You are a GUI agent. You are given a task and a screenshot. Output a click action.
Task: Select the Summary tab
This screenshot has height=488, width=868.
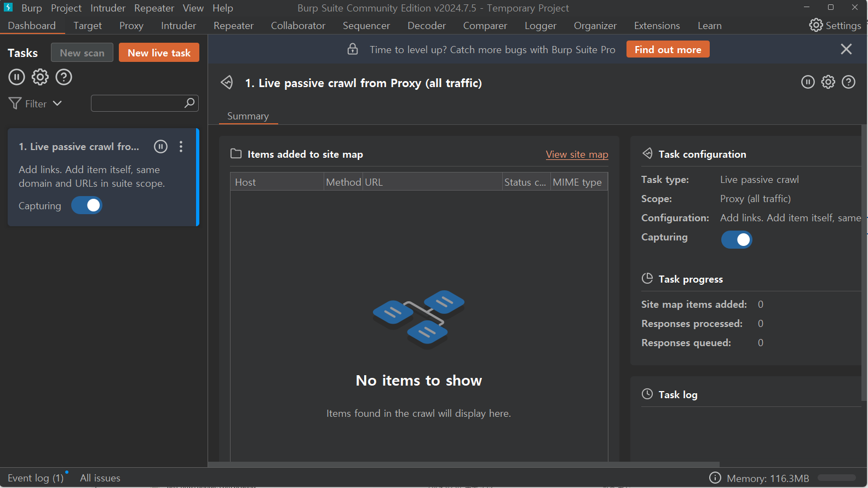pyautogui.click(x=248, y=116)
